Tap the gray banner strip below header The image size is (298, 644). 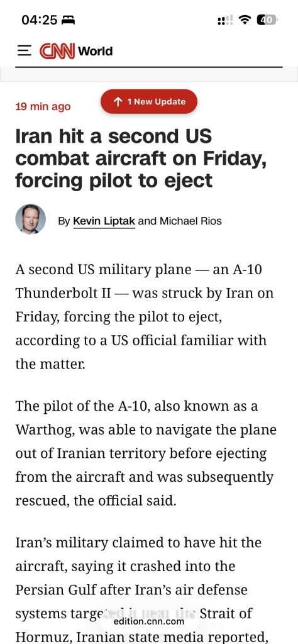tap(149, 74)
